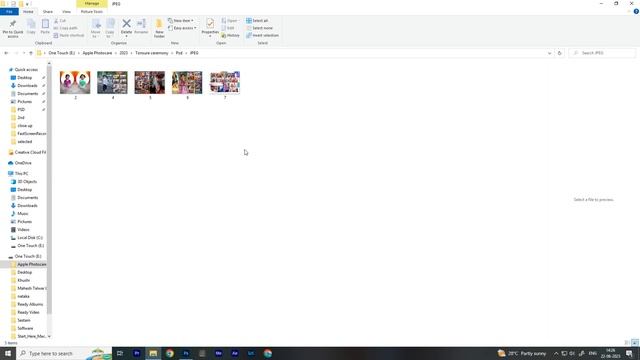Refresh the folder view
Screen dimensions: 640x360
[x=560, y=53]
